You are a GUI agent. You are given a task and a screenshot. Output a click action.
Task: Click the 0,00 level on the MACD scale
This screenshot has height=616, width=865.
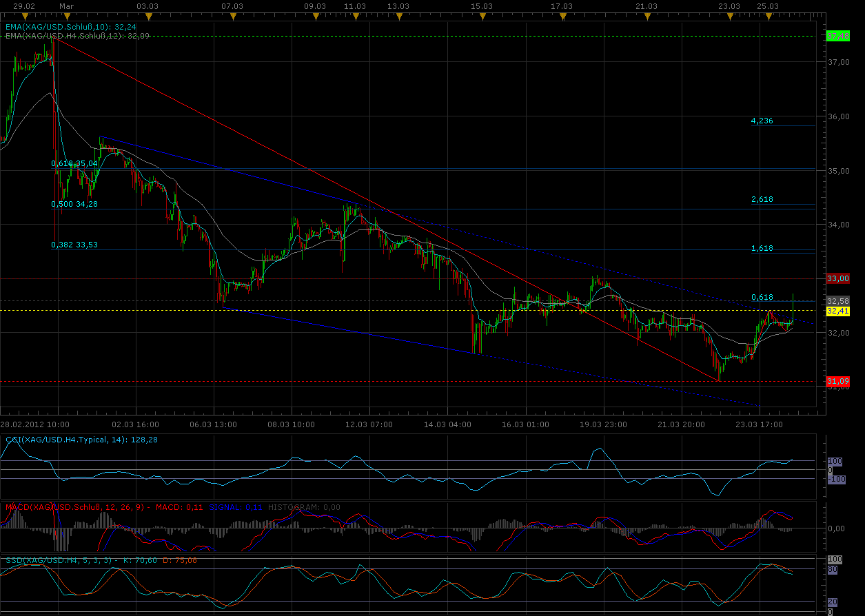pos(836,528)
